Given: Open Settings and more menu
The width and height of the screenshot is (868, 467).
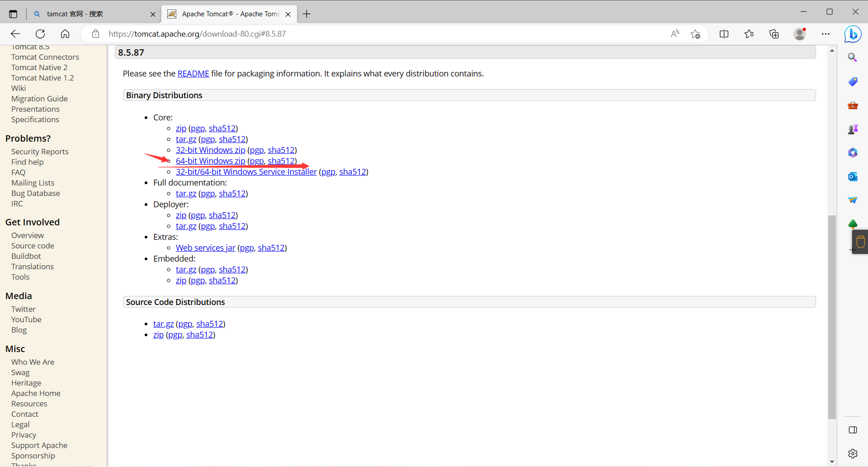Looking at the screenshot, I should (x=826, y=34).
